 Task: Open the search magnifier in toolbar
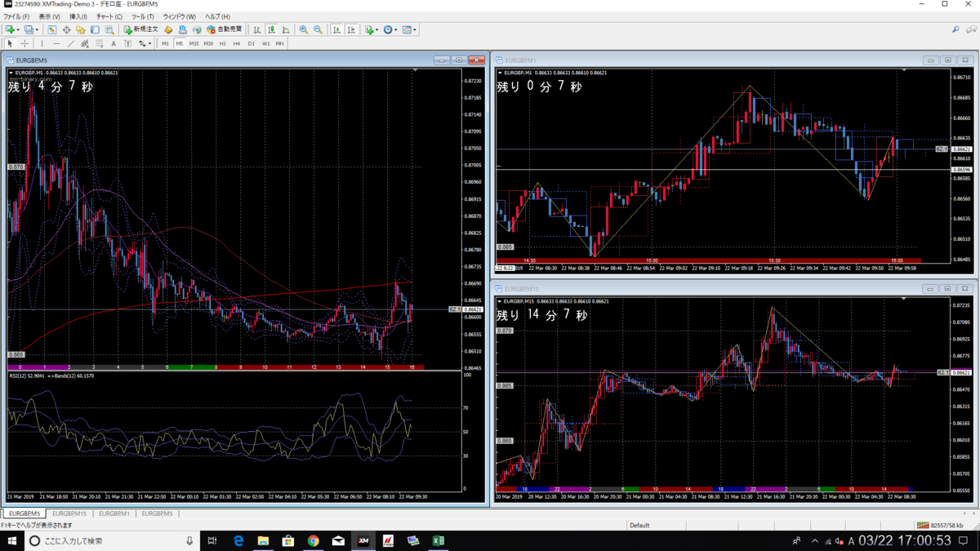tap(955, 29)
